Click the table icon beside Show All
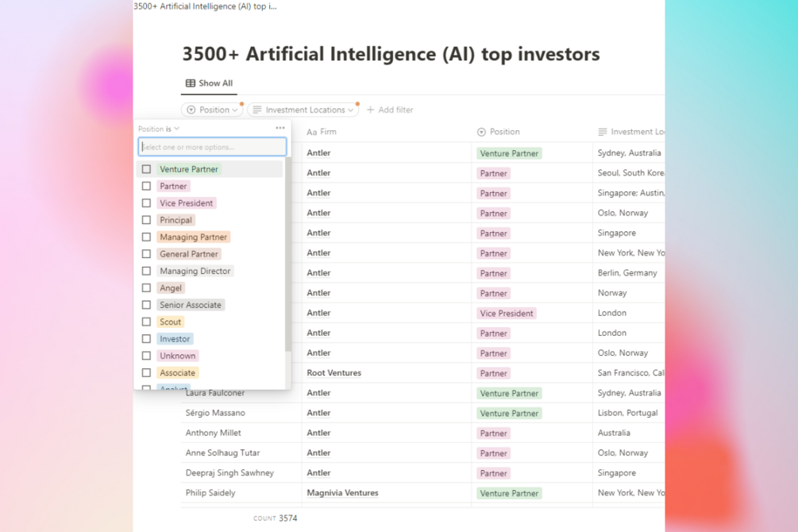 191,83
